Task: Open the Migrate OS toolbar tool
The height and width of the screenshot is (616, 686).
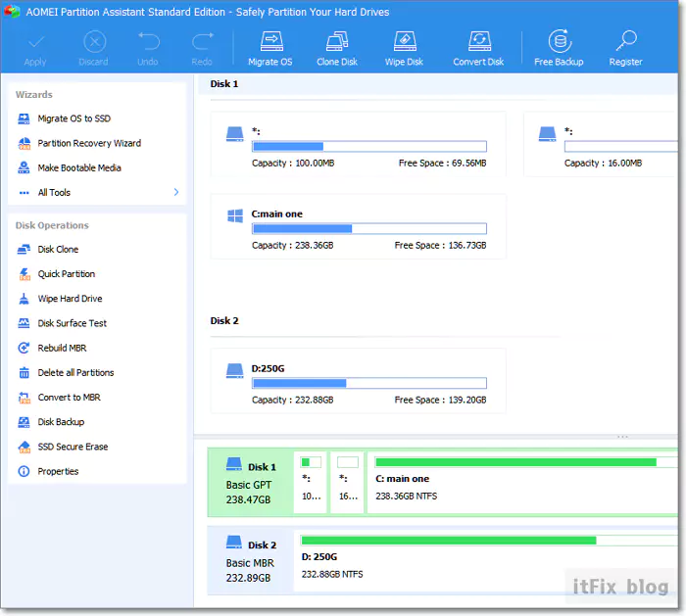Action: [270, 49]
